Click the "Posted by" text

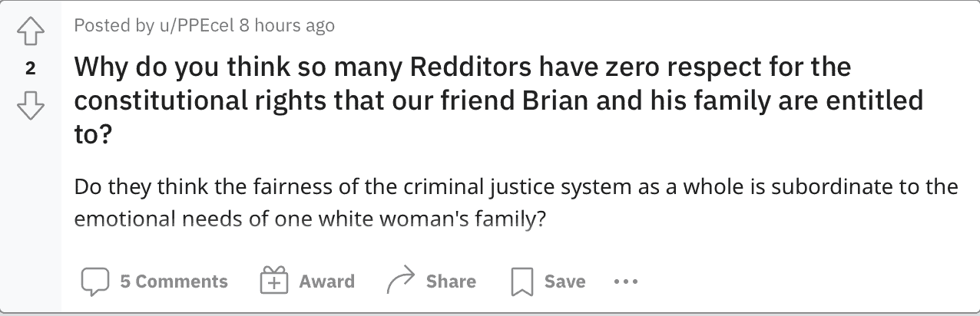[x=114, y=25]
